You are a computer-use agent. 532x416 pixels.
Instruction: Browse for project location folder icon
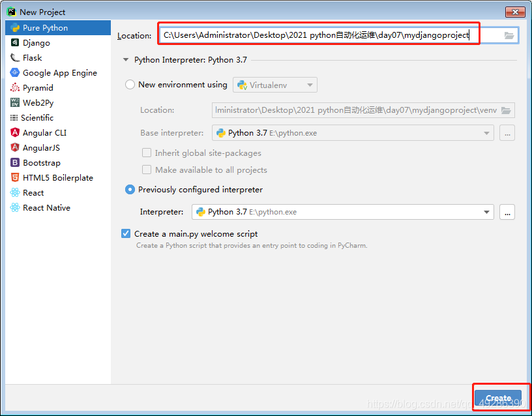point(509,35)
